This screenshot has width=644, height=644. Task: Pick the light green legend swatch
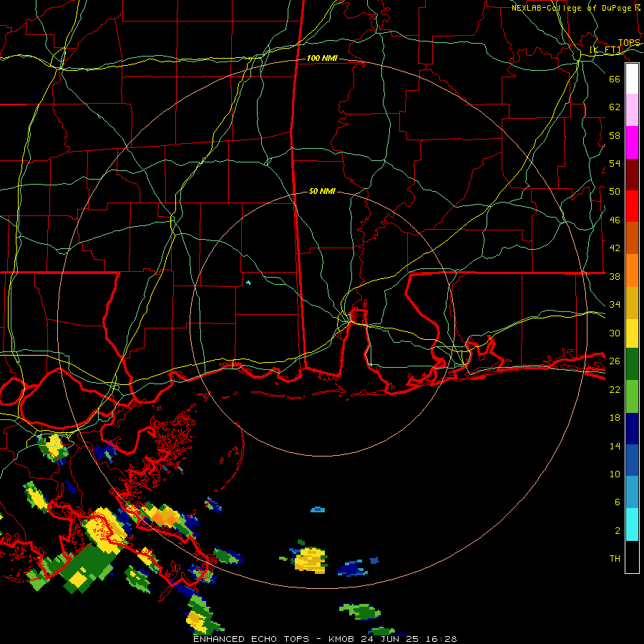(x=632, y=396)
